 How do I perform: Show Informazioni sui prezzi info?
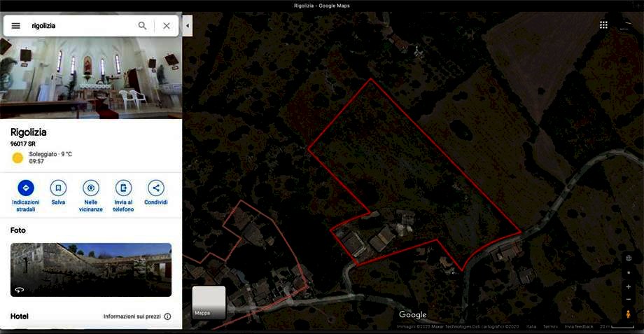137,316
